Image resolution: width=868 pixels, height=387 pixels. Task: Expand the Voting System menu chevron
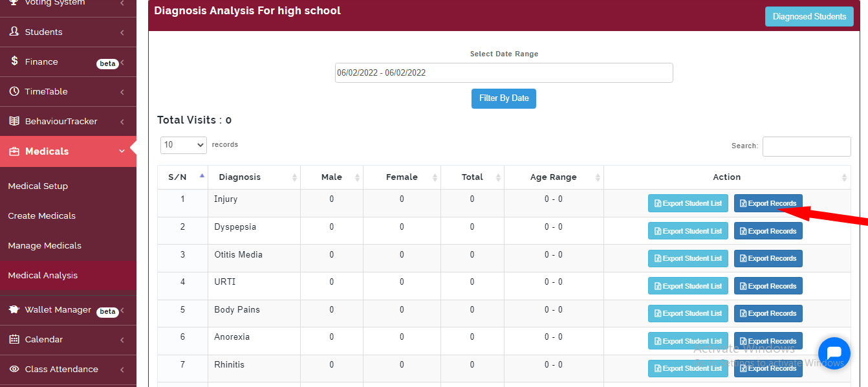coord(122,3)
